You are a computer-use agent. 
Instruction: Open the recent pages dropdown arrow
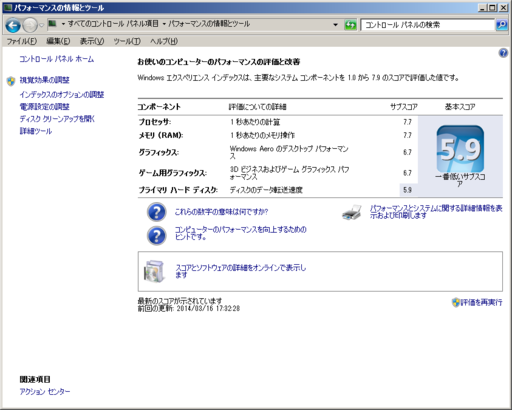(x=42, y=25)
